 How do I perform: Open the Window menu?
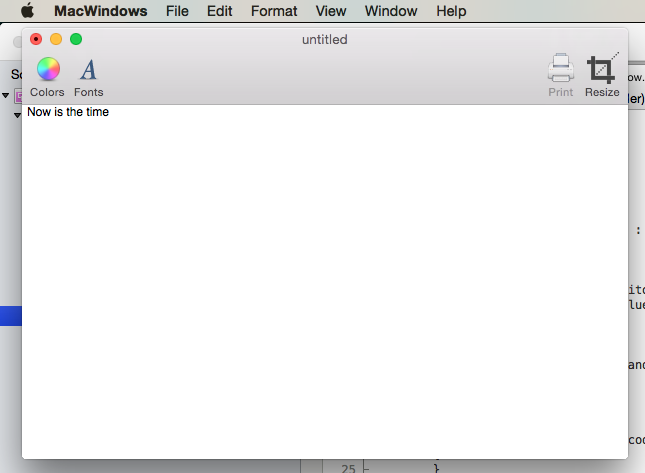(x=391, y=11)
